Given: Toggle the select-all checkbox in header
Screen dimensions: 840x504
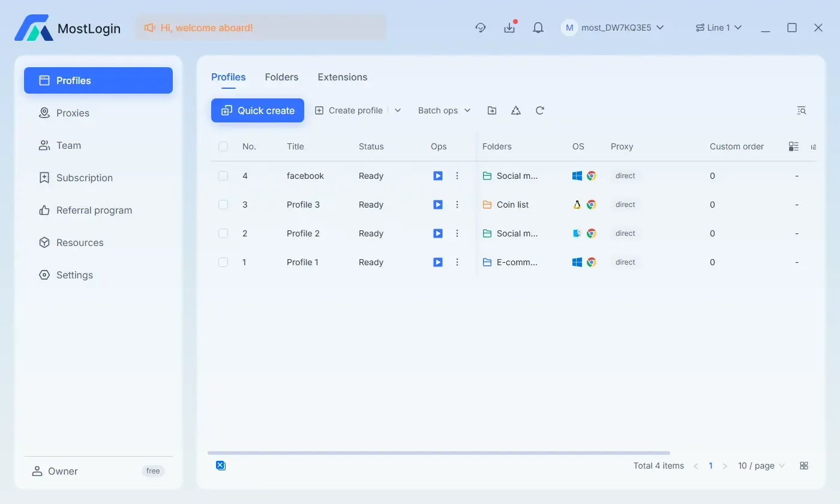Looking at the screenshot, I should click(223, 146).
